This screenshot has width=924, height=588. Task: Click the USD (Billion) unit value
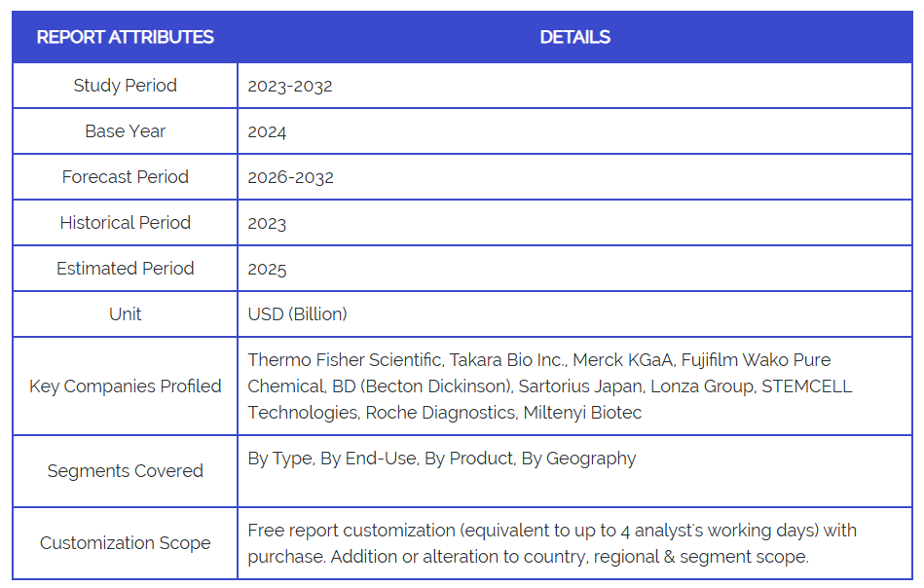pyautogui.click(x=297, y=314)
